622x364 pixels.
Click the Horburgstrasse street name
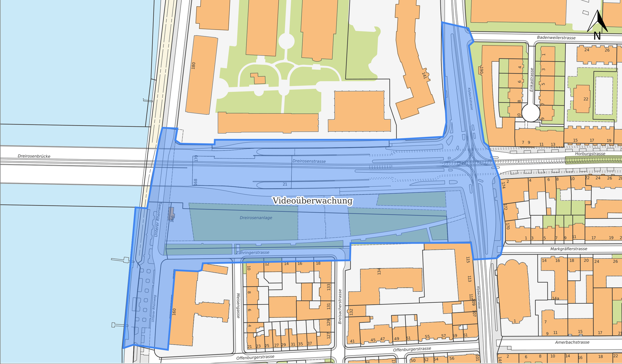590,154
